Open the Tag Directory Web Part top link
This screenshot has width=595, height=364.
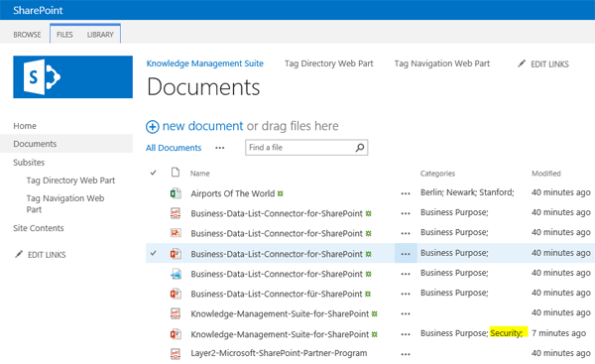pos(329,63)
